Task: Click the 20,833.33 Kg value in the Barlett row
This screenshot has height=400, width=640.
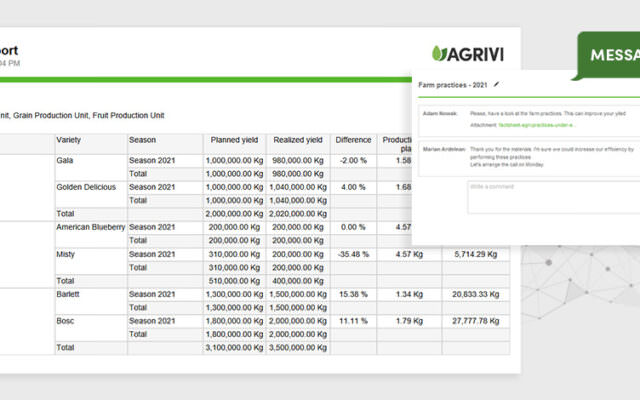Action: click(x=476, y=294)
